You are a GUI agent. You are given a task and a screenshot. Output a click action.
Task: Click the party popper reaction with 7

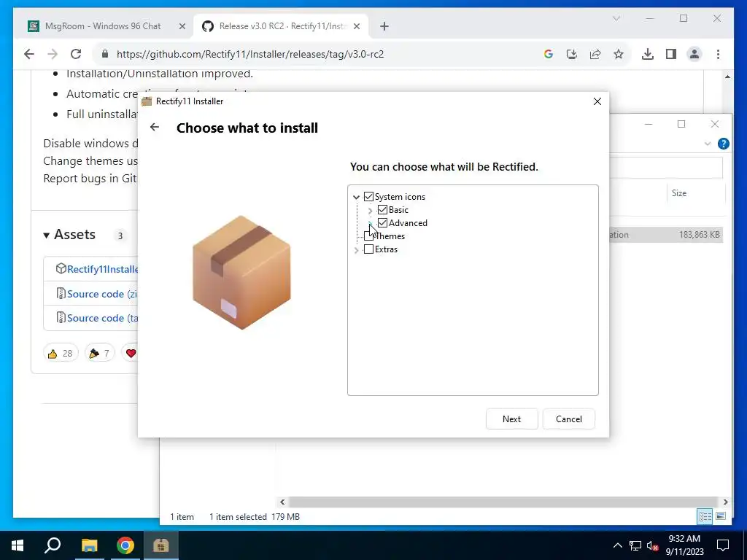click(x=99, y=354)
